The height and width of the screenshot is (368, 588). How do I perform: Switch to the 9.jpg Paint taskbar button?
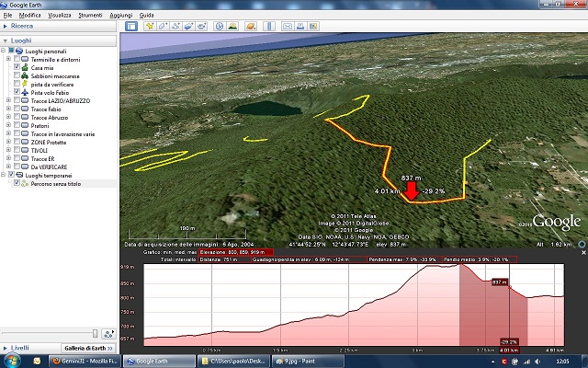[x=307, y=361]
